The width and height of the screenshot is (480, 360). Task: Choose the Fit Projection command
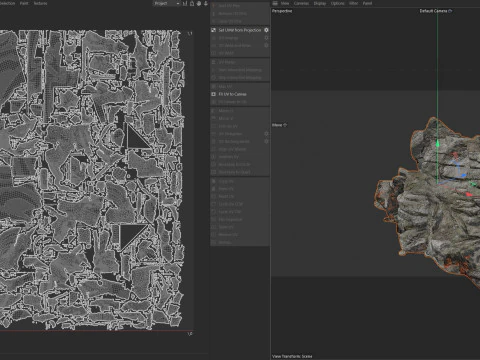pyautogui.click(x=230, y=220)
